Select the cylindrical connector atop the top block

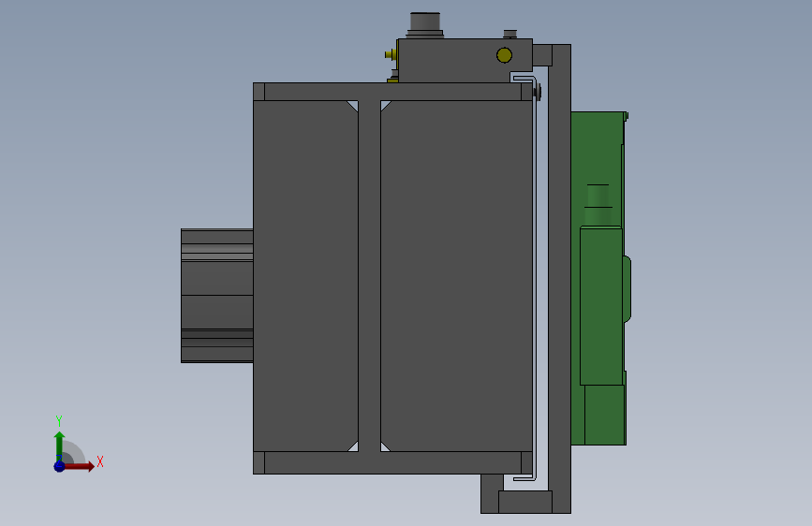click(x=424, y=24)
